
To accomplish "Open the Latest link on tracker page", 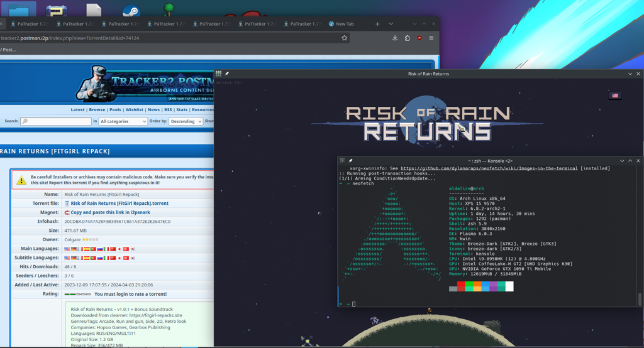I will [x=77, y=109].
